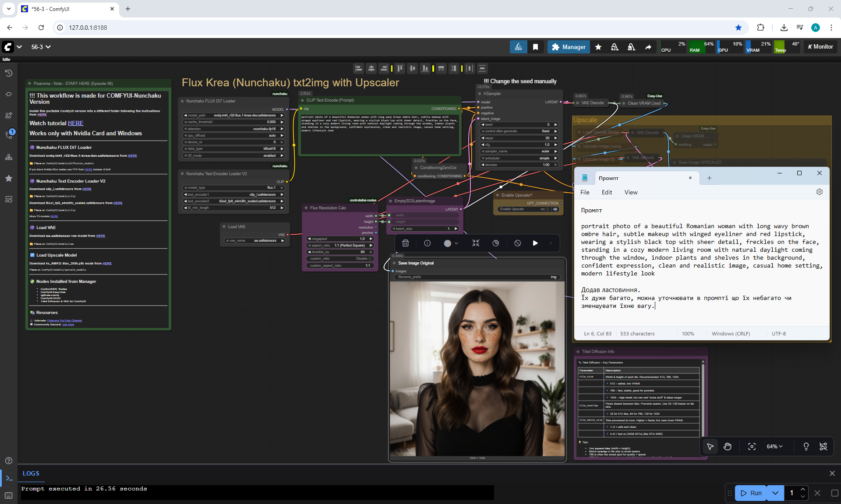841x504 pixels.
Task: Click the align left edges icon
Action: coord(359,68)
